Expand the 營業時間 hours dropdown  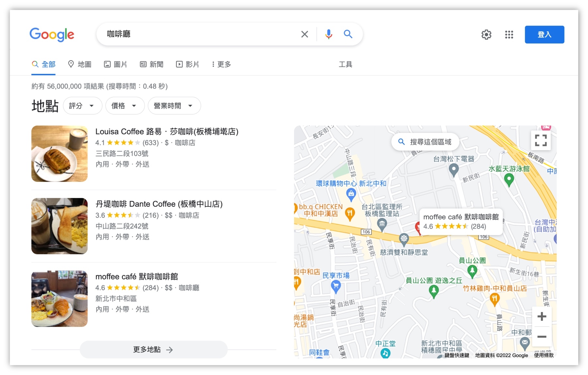[174, 106]
